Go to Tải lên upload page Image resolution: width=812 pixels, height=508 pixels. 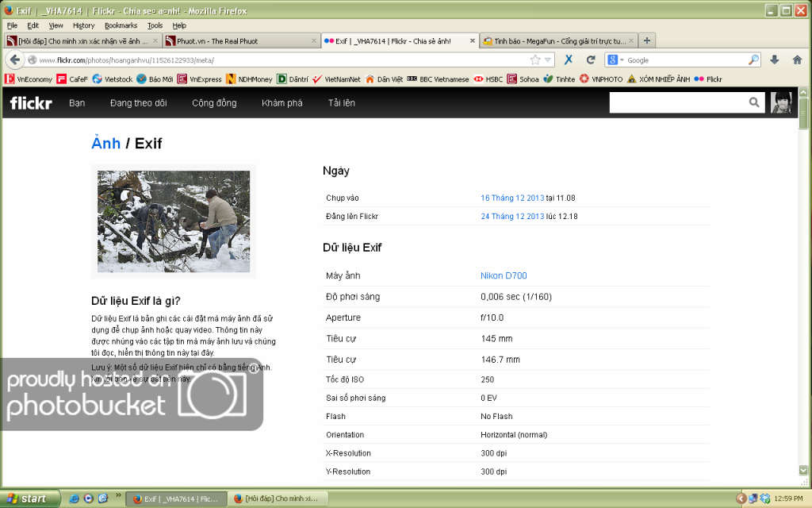coord(341,103)
